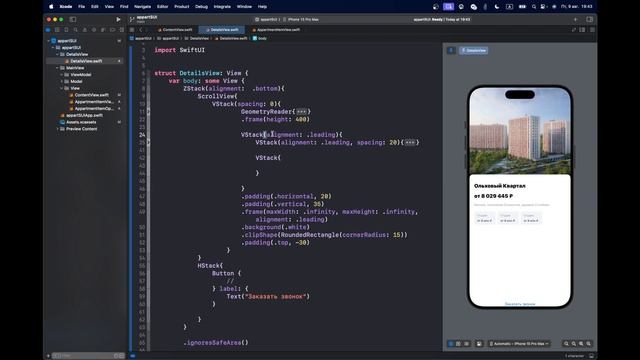Collapse the View folder
Image resolution: width=640 pixels, height=360 pixels.
(62, 88)
